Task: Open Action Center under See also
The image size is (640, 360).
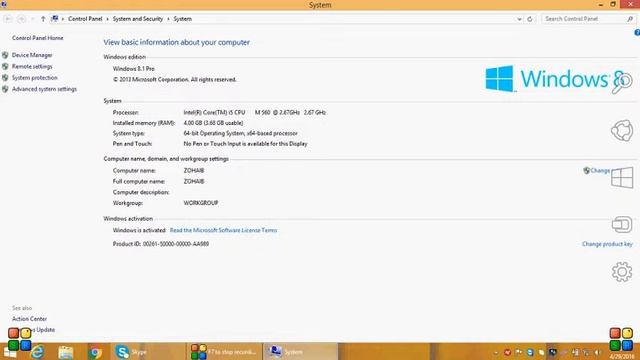Action: tap(29, 319)
